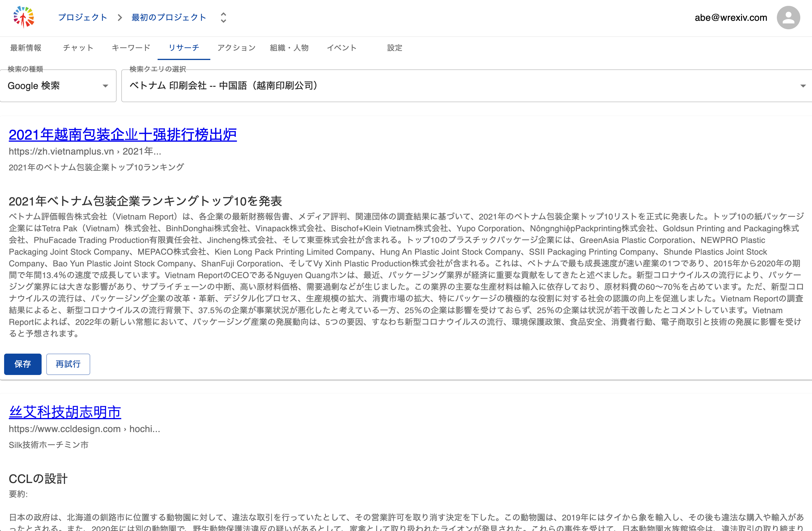Screen dimensions: 812x531
Task: Go to the アクション tab
Action: point(236,48)
